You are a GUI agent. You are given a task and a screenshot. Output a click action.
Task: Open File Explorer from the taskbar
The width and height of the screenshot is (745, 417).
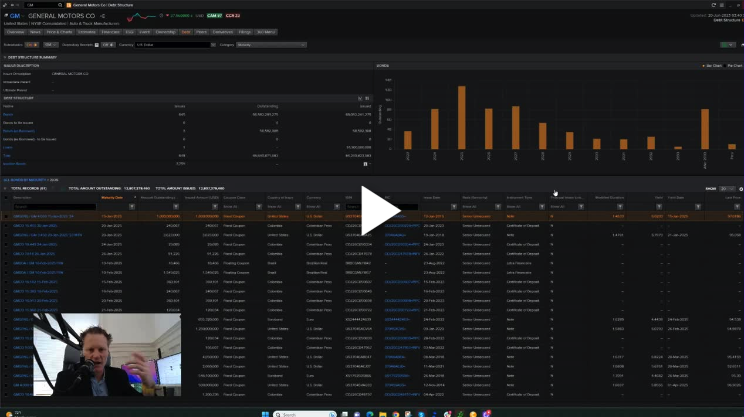pos(382,414)
